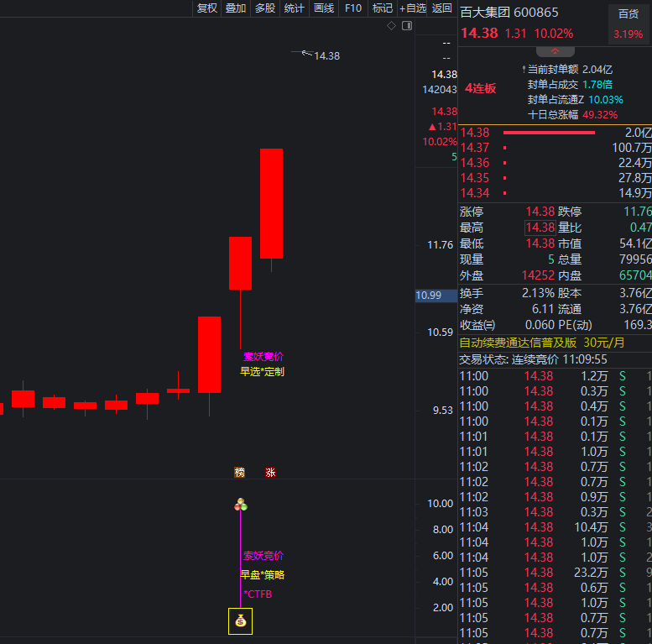
Task: Click 返回 to go back
Action: click(x=442, y=8)
